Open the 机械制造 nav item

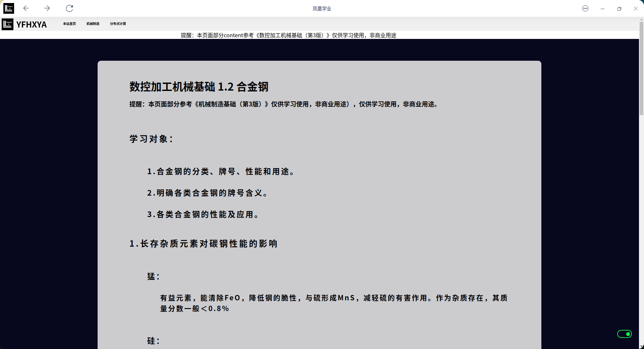[93, 24]
